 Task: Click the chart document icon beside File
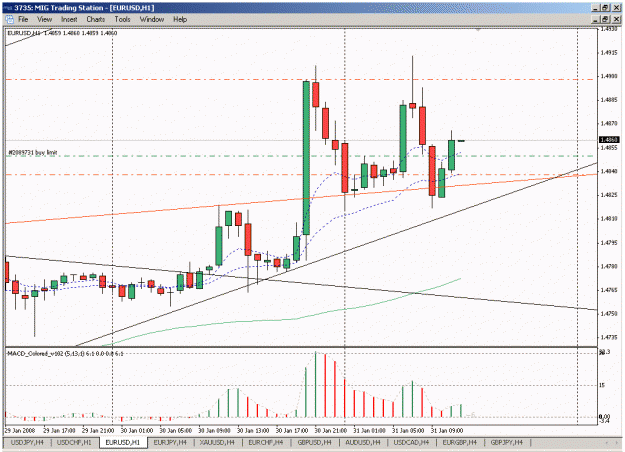[10, 19]
